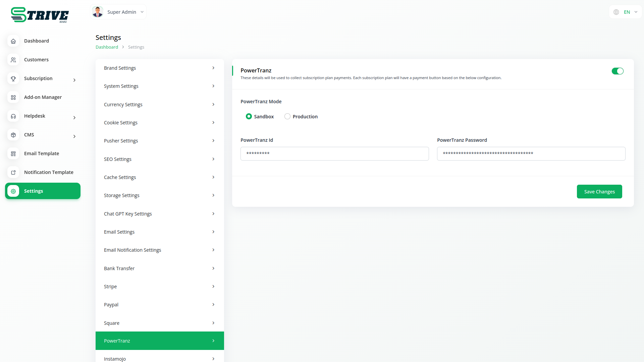Click the Email Template icon
This screenshot has height=362, width=644.
point(13,154)
